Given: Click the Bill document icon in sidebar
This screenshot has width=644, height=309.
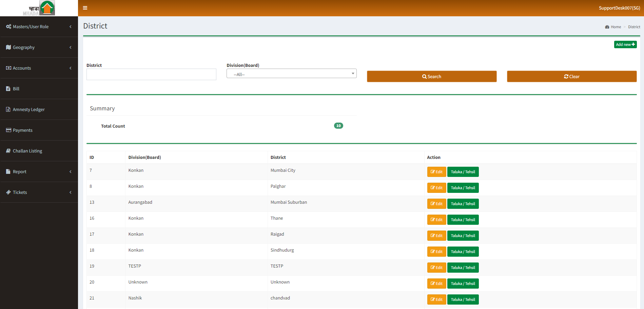Looking at the screenshot, I should (x=8, y=89).
